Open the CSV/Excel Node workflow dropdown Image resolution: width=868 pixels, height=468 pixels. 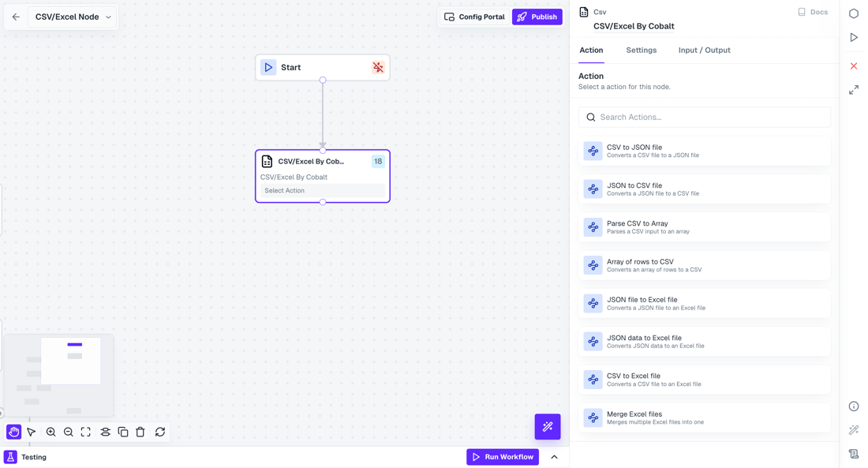(x=73, y=17)
